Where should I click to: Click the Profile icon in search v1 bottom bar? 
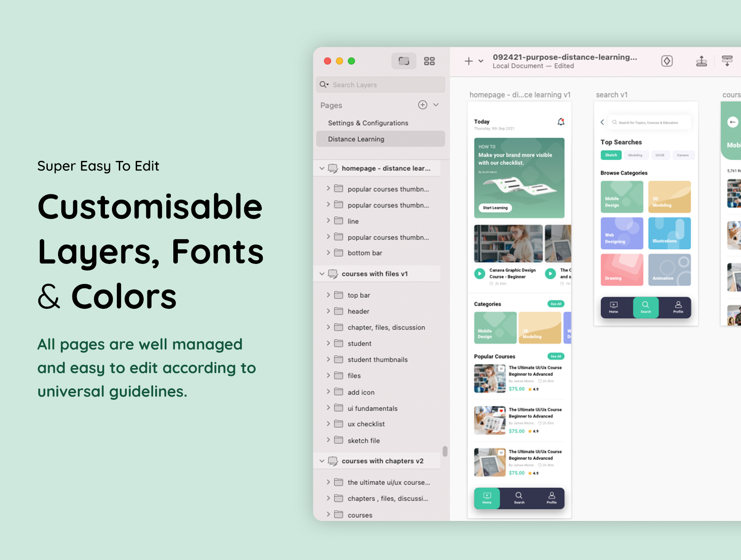[678, 307]
